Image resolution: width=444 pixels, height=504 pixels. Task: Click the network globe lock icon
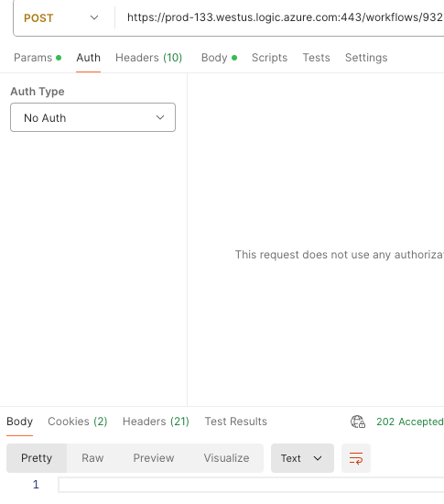click(358, 422)
